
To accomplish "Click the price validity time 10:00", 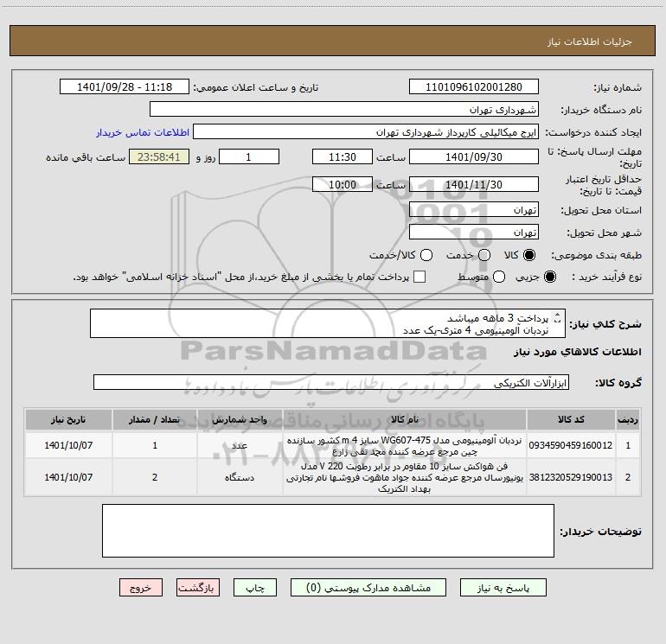I will (x=343, y=184).
